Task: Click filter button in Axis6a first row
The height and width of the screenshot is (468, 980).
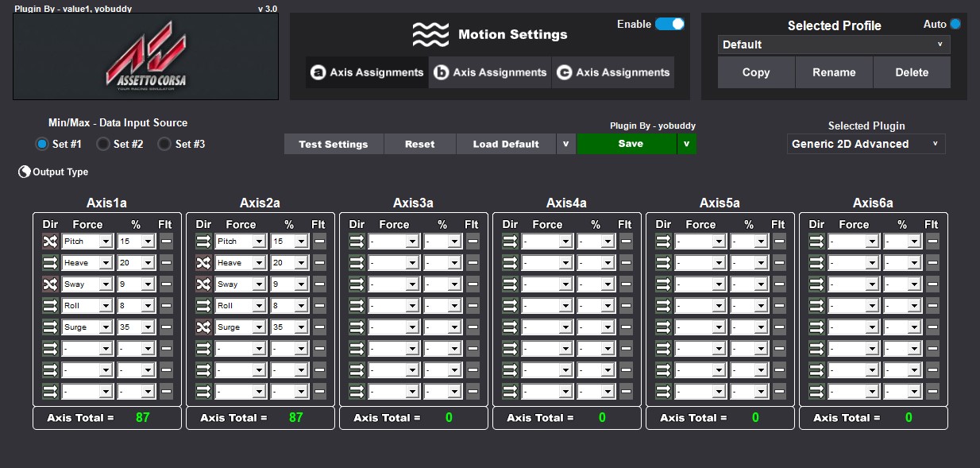Action: 932,241
